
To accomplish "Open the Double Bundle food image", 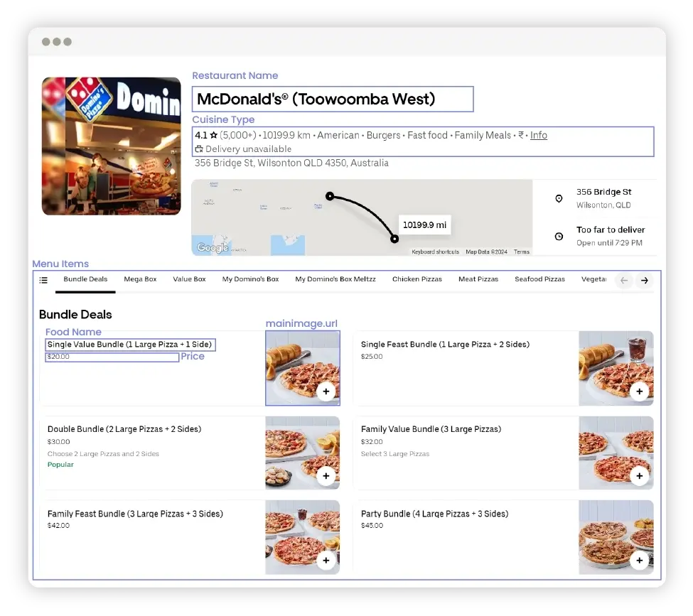I will [x=302, y=453].
